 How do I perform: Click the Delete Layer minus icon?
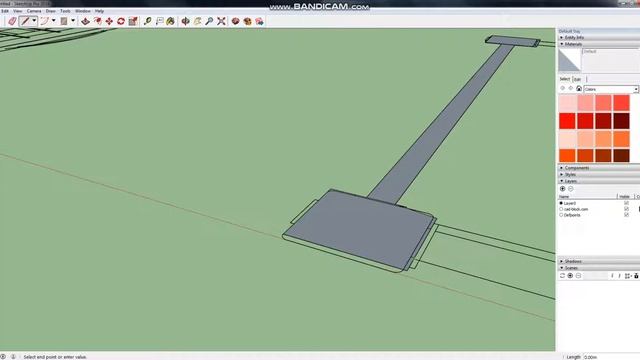(x=571, y=189)
